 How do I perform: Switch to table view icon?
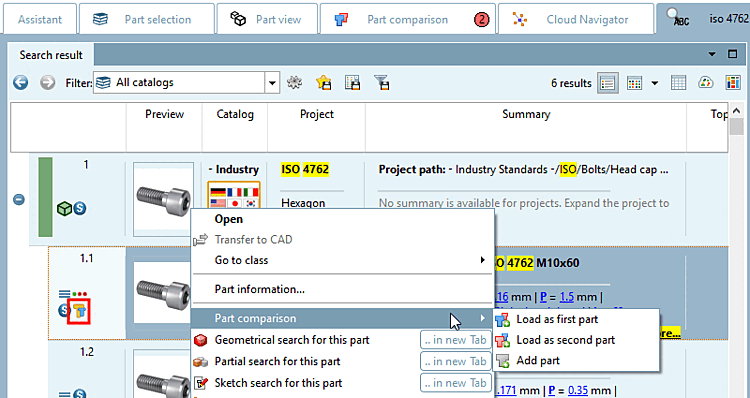pos(679,83)
